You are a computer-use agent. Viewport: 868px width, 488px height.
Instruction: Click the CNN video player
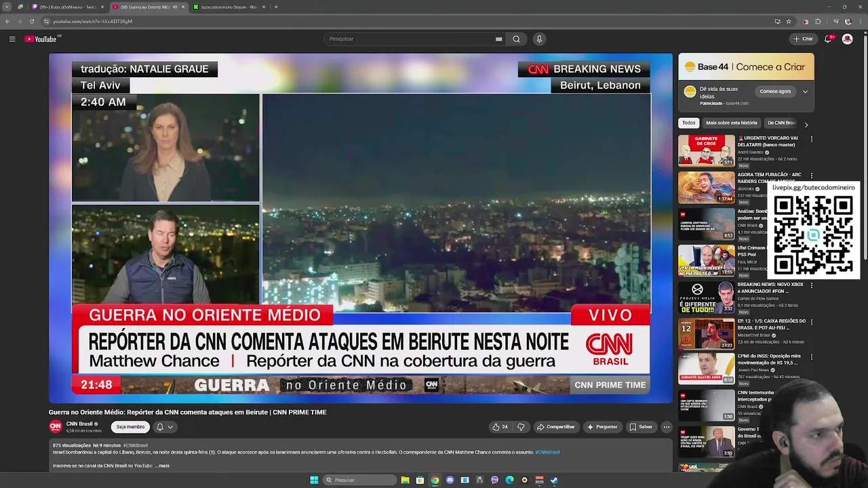(x=361, y=228)
